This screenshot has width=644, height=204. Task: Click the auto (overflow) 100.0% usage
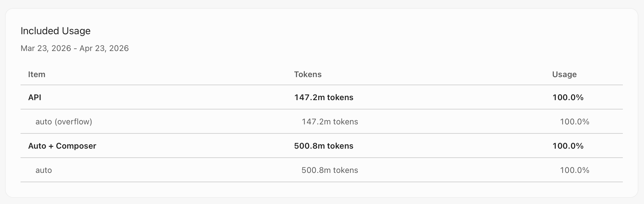[575, 122]
